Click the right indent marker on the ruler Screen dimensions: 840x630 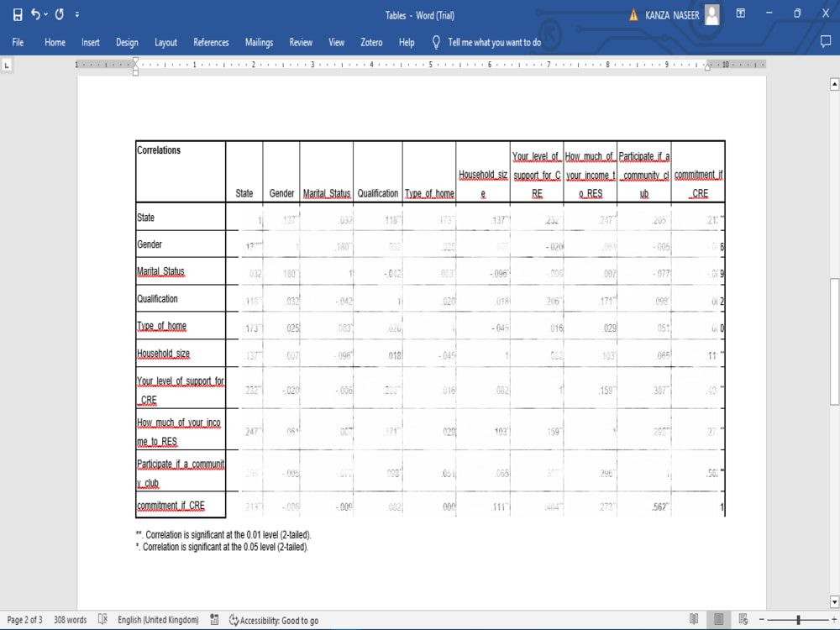[707, 67]
